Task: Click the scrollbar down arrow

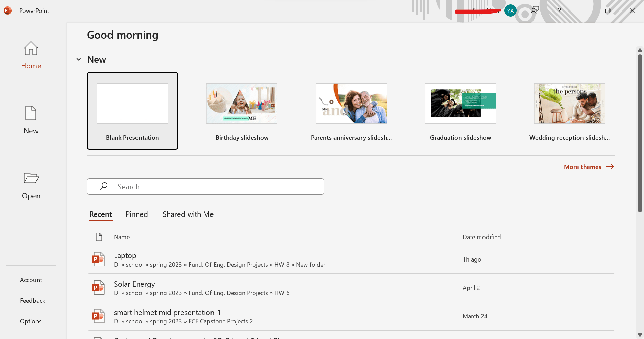Action: click(x=640, y=335)
